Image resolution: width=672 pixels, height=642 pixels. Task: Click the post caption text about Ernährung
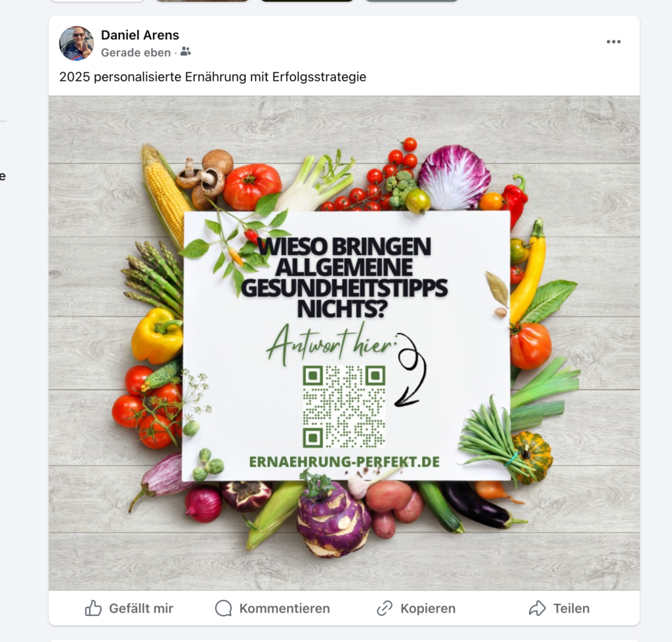(213, 77)
